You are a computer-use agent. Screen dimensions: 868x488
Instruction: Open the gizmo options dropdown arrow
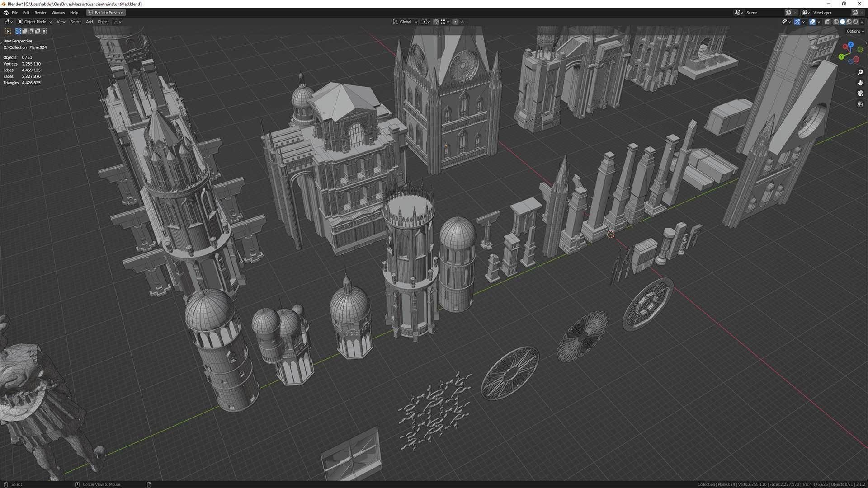(x=803, y=22)
